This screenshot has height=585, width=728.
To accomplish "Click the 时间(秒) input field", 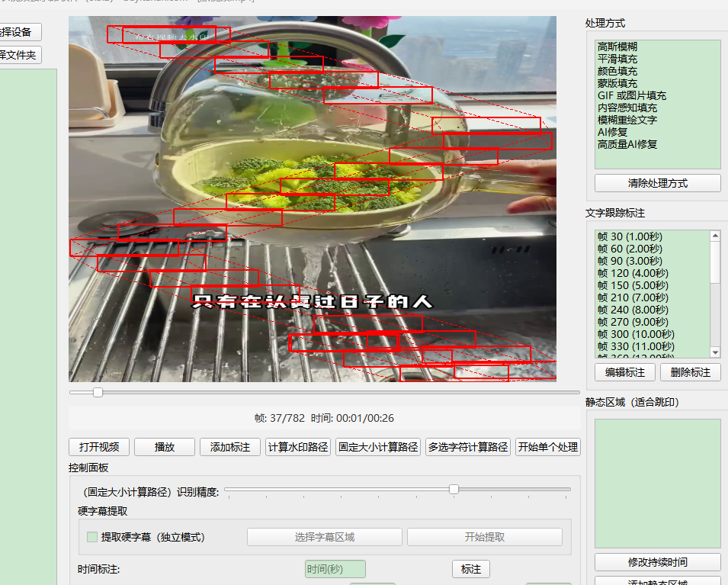I will pos(335,569).
